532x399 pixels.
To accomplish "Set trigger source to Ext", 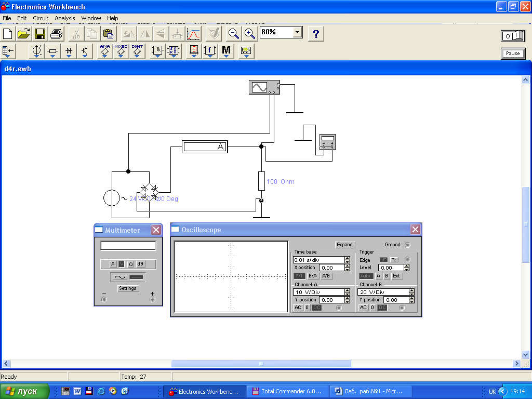I will tap(396, 276).
